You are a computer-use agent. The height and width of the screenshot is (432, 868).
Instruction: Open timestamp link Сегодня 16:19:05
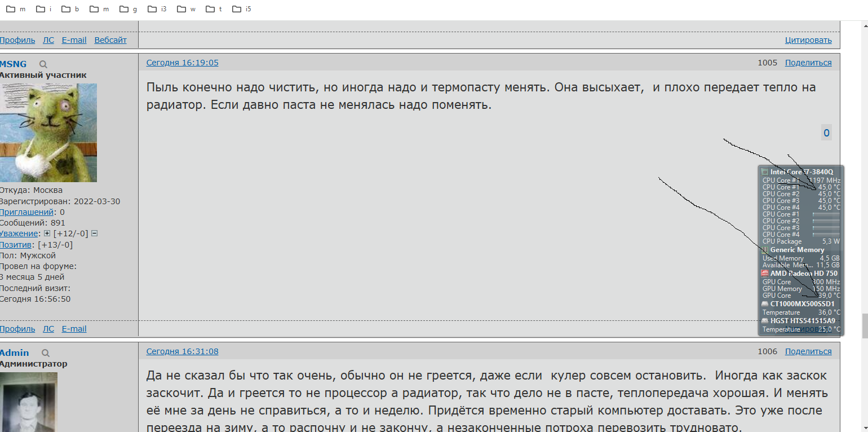[183, 63]
